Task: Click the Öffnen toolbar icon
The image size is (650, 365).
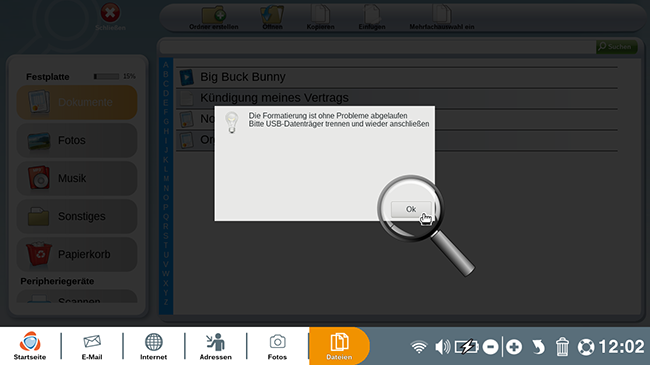Action: coord(272,15)
